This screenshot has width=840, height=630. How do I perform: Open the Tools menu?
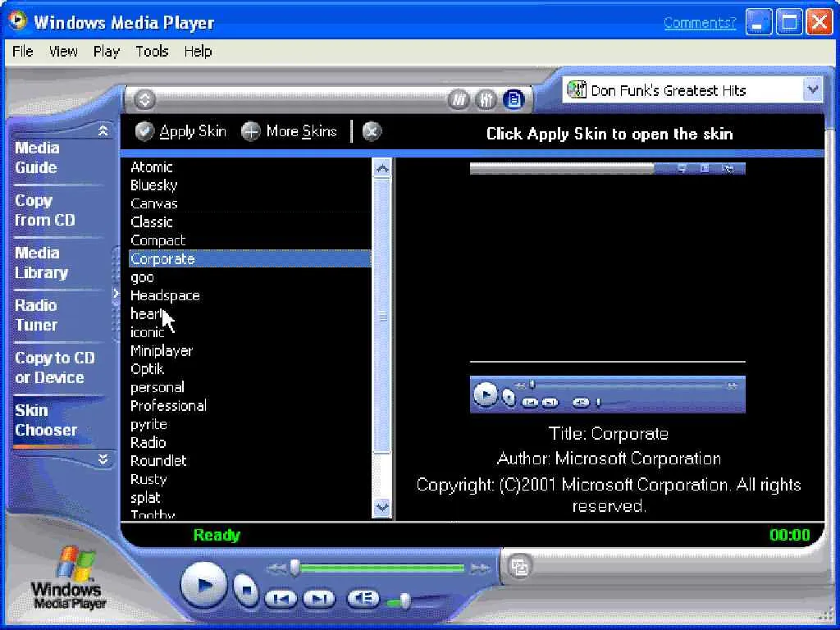click(152, 52)
